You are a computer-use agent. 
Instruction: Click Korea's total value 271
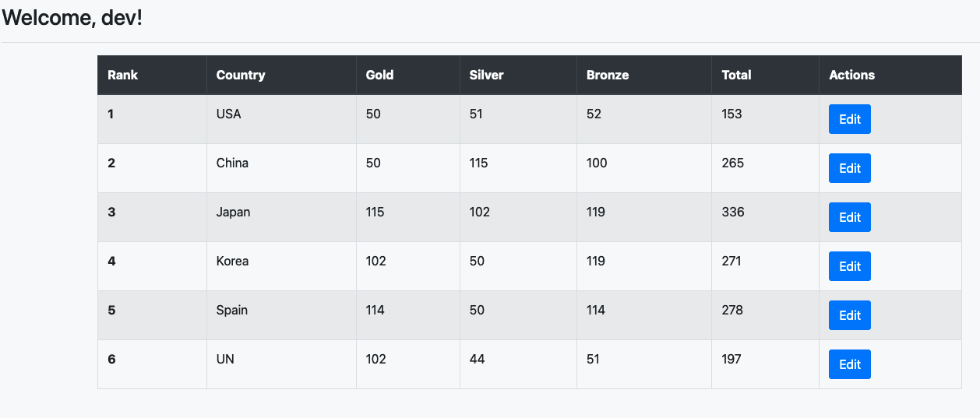tap(731, 261)
